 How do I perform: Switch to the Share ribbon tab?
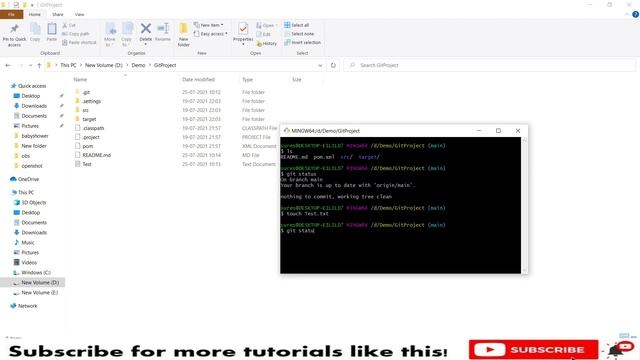tap(58, 14)
